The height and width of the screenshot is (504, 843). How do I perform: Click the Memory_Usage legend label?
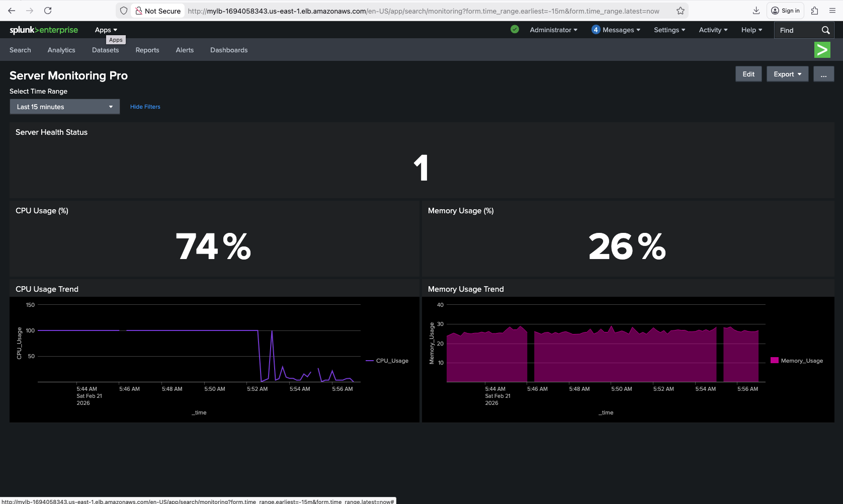click(x=802, y=361)
